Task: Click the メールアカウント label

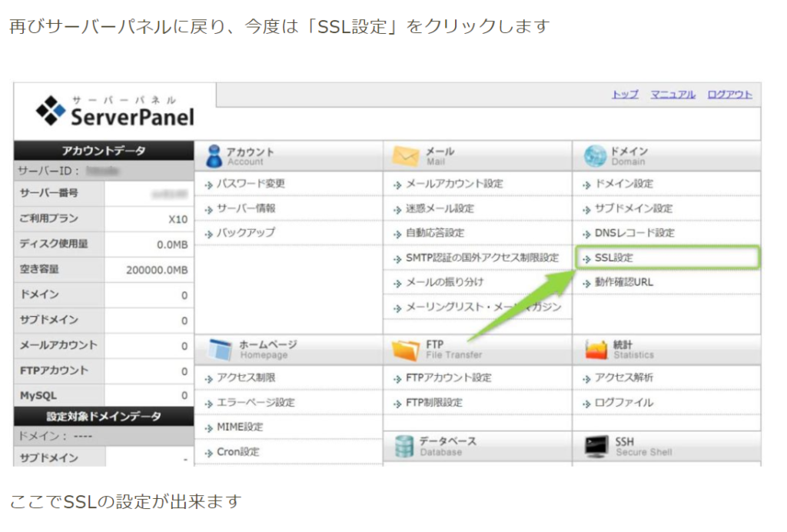Action: (58, 345)
